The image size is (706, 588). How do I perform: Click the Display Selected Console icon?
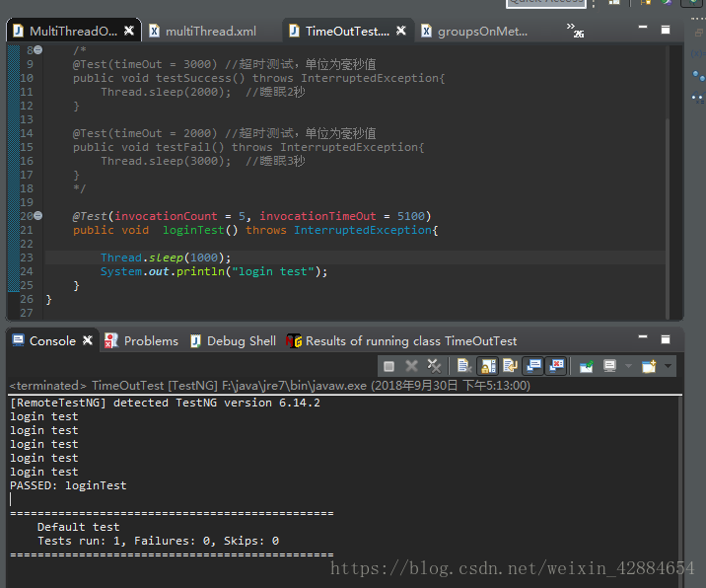point(609,366)
